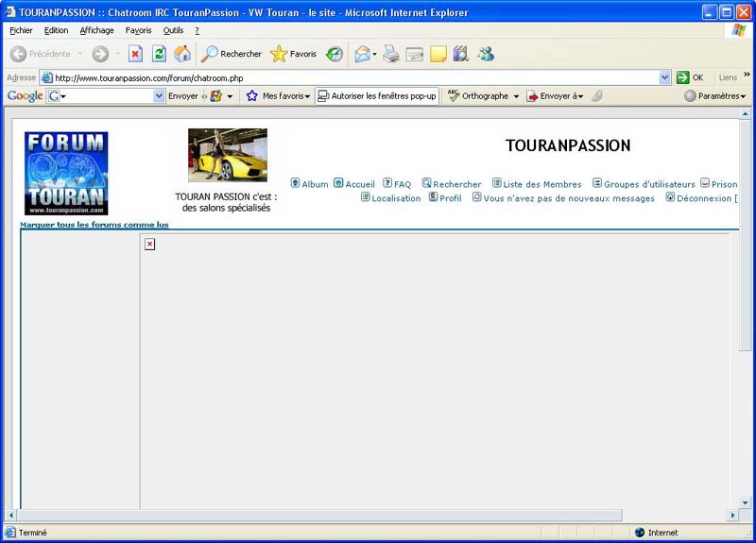Open the Google search box dropdown
756x543 pixels.
point(159,96)
